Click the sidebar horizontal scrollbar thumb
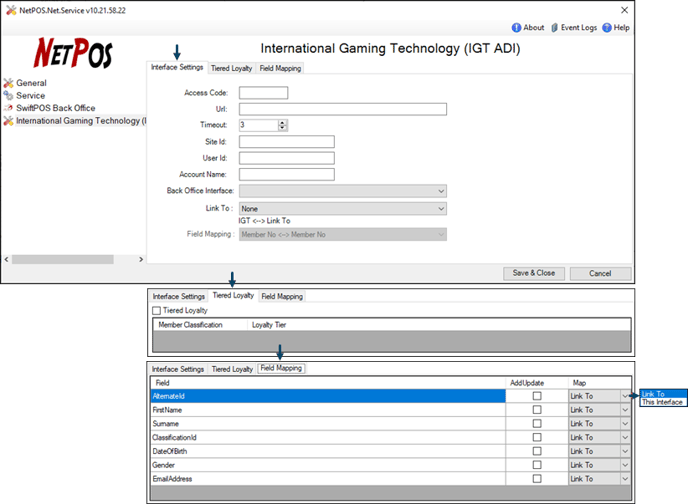This screenshot has height=504, width=688. coord(63,260)
